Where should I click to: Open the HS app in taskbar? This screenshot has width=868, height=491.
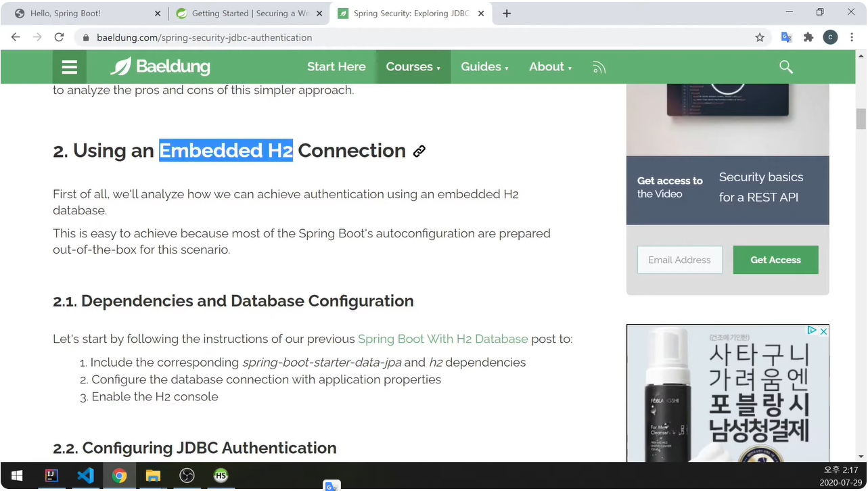221,475
